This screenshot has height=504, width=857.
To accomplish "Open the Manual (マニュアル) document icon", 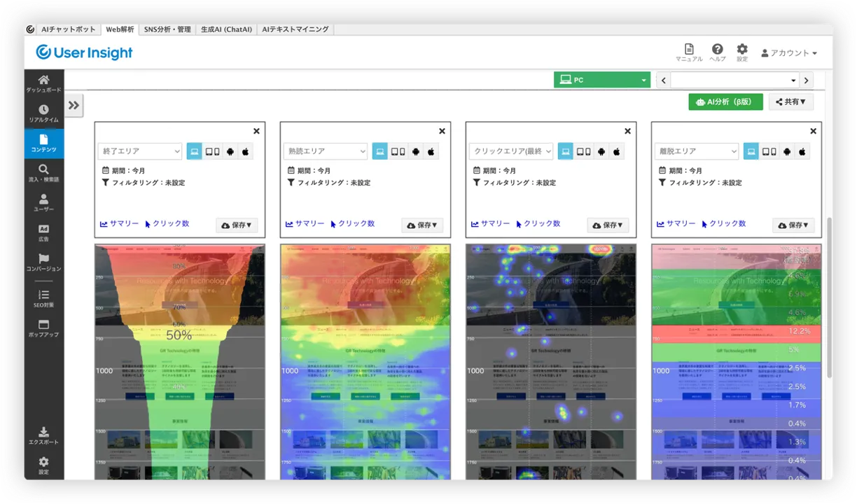I will coord(689,52).
